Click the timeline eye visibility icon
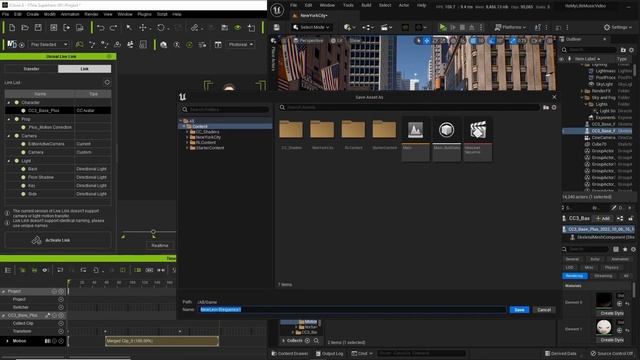The height and width of the screenshot is (360, 640). pos(45,270)
